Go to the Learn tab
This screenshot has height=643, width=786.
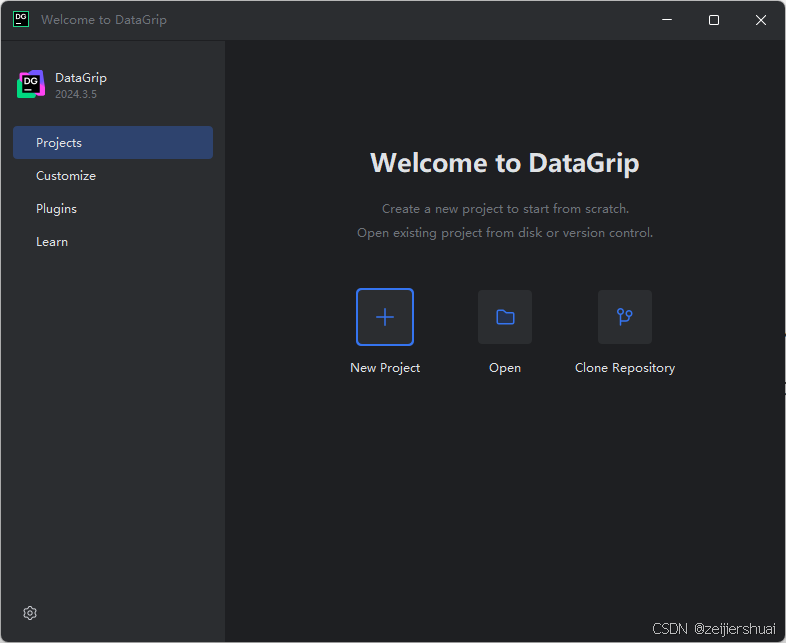pos(113,242)
